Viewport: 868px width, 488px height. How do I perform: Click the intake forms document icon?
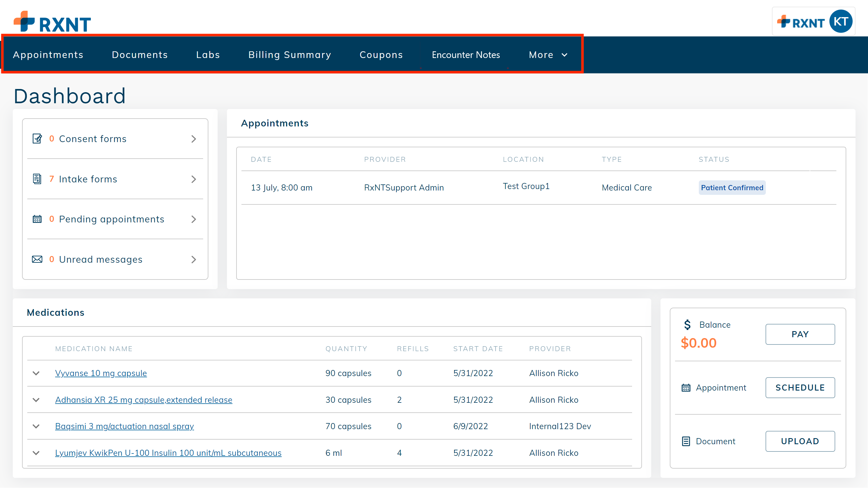point(37,179)
